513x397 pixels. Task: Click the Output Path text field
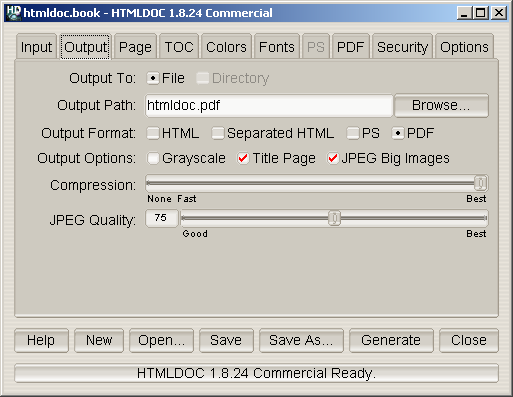tap(269, 105)
